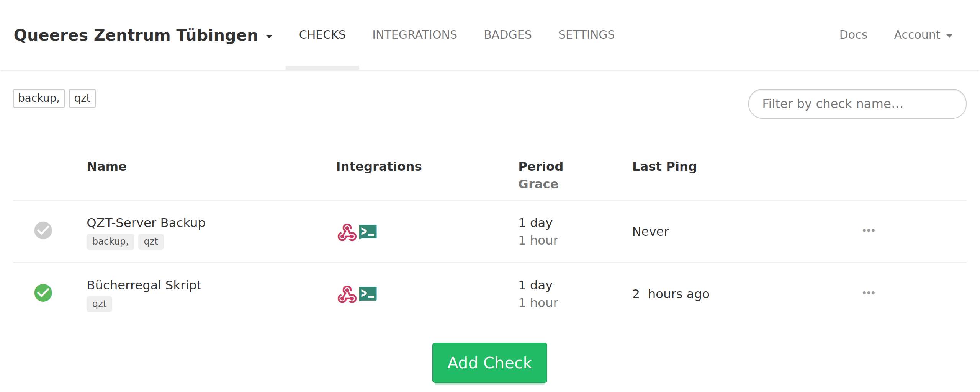Open the Docs link
Screen dimensions: 980x392
(x=853, y=35)
